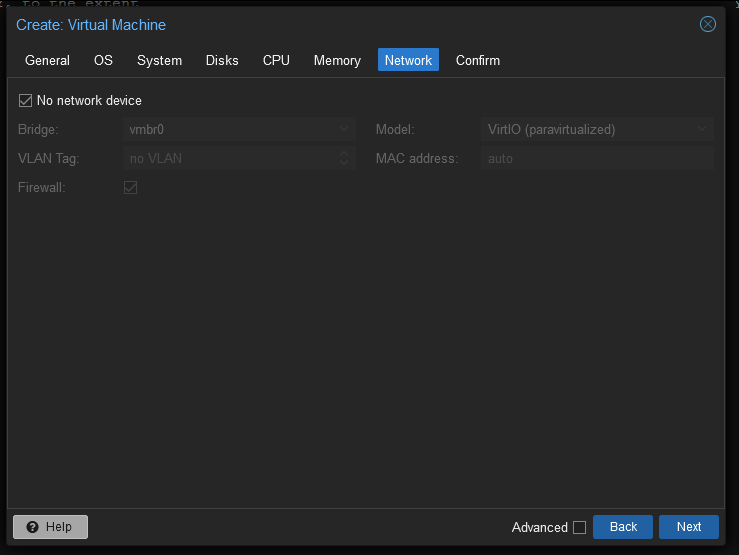
Task: Switch to the General tab
Action: tap(47, 60)
